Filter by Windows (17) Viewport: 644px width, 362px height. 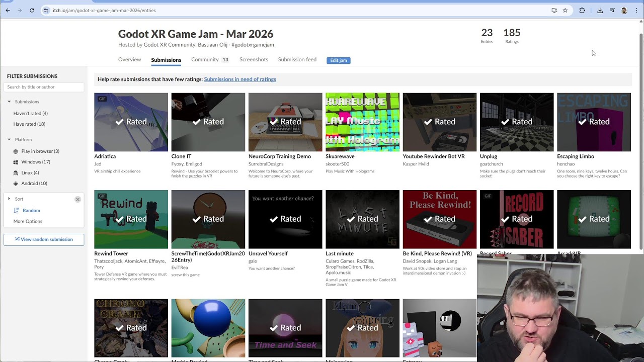pos(36,162)
